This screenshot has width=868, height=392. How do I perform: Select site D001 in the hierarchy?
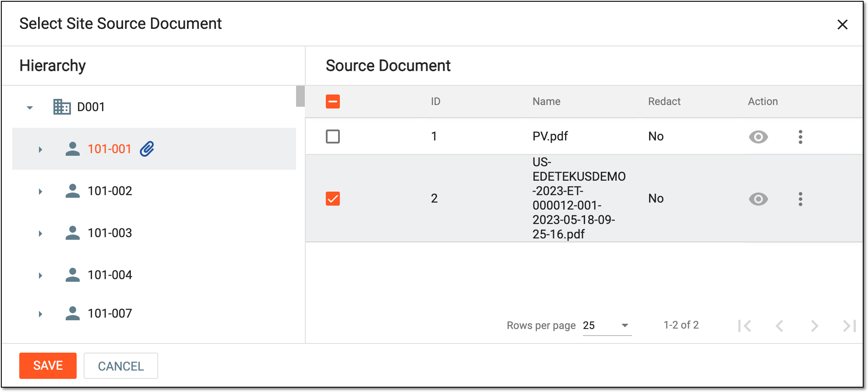click(x=91, y=107)
